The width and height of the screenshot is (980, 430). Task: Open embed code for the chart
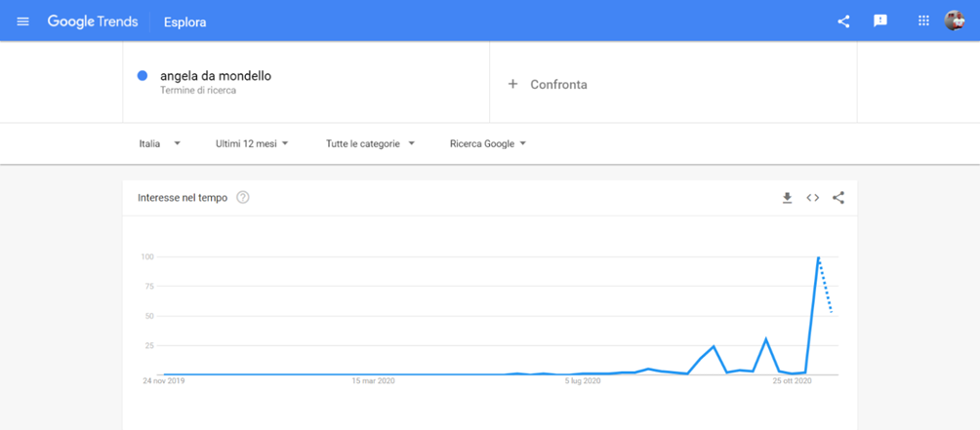coord(812,198)
